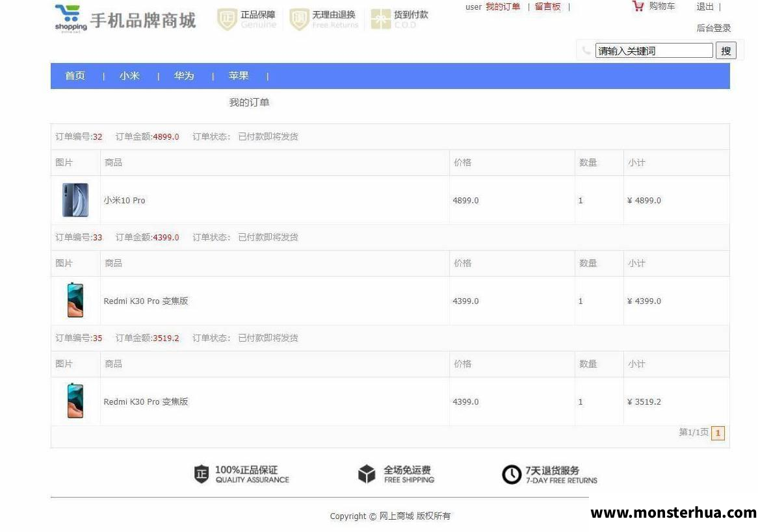Screen dimensions: 758x532
Task: Click the 100%正品保证 quality shield icon
Action: [201, 474]
